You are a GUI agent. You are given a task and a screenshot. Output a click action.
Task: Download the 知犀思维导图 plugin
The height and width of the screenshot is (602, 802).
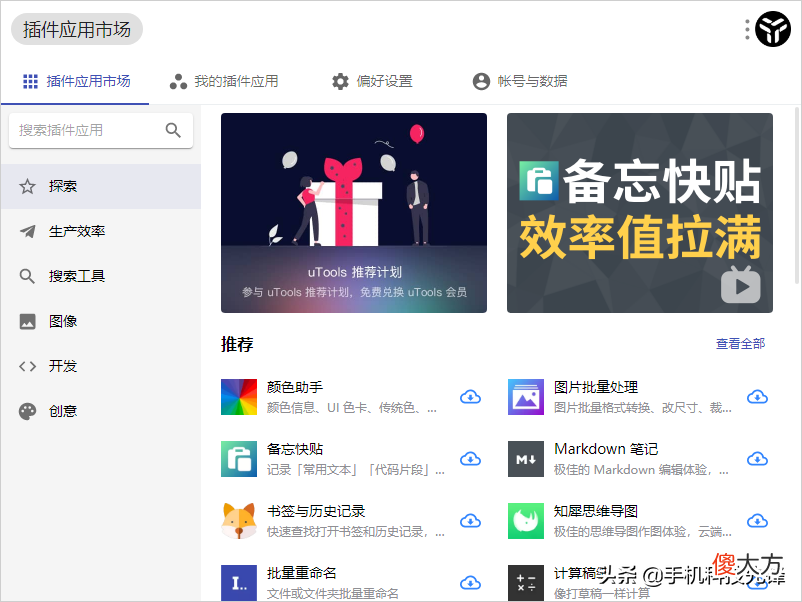pos(757,521)
